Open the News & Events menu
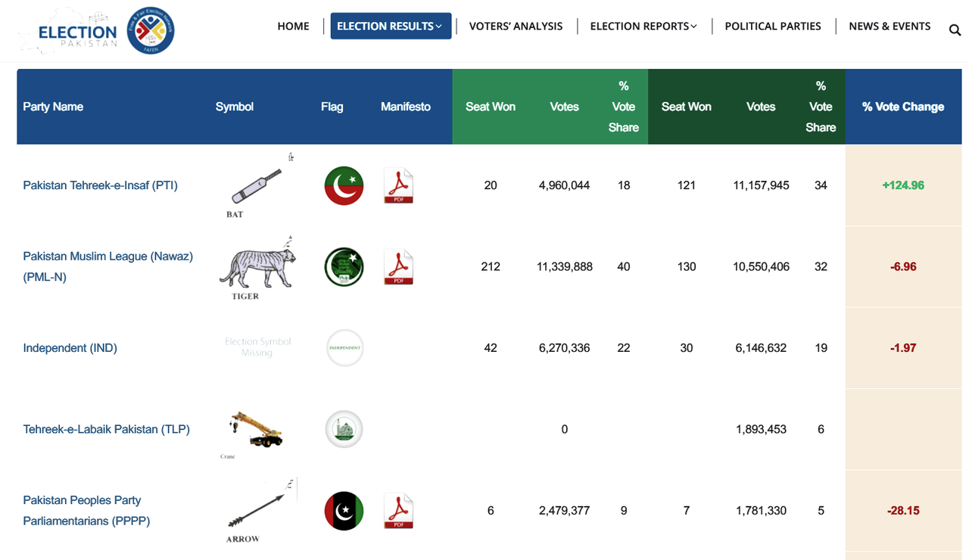 coord(890,26)
